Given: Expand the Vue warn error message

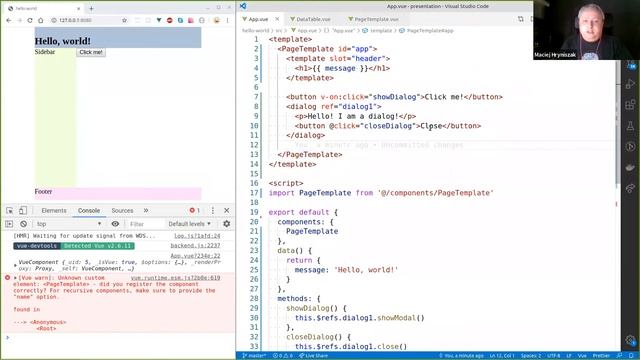Looking at the screenshot, I should (x=16, y=278).
